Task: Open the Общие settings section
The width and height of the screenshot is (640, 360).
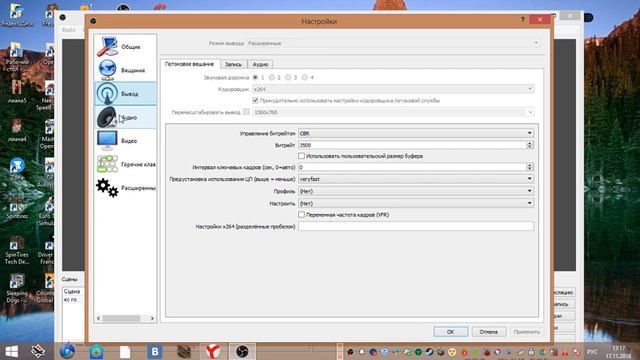Action: [x=125, y=47]
